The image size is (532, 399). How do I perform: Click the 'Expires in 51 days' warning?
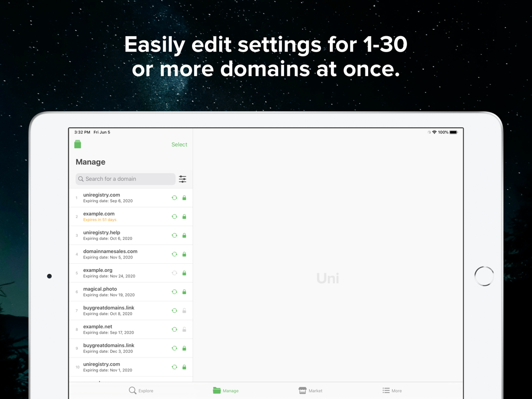click(100, 220)
